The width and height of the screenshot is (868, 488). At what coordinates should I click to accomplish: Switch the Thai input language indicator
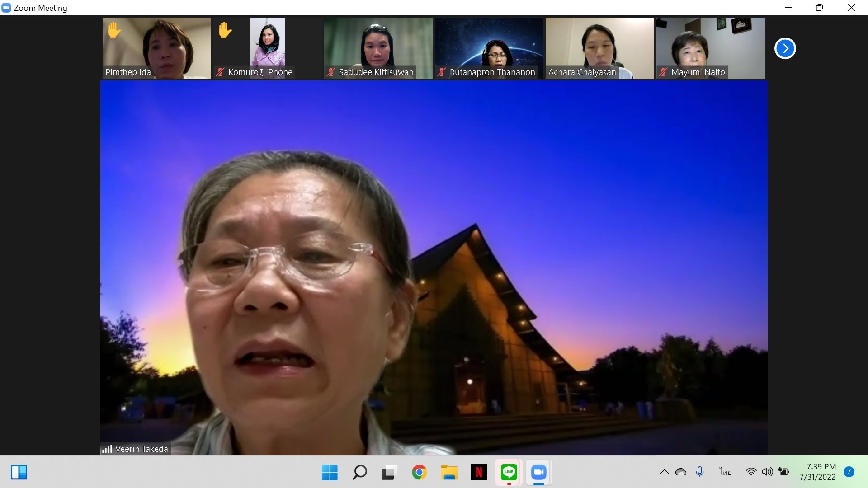725,472
